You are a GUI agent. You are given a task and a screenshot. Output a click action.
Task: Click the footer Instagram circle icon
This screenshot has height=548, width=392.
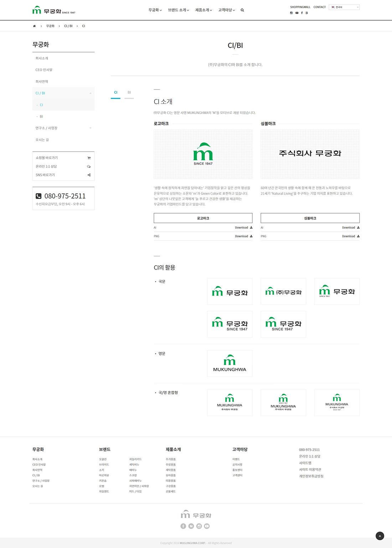199,526
